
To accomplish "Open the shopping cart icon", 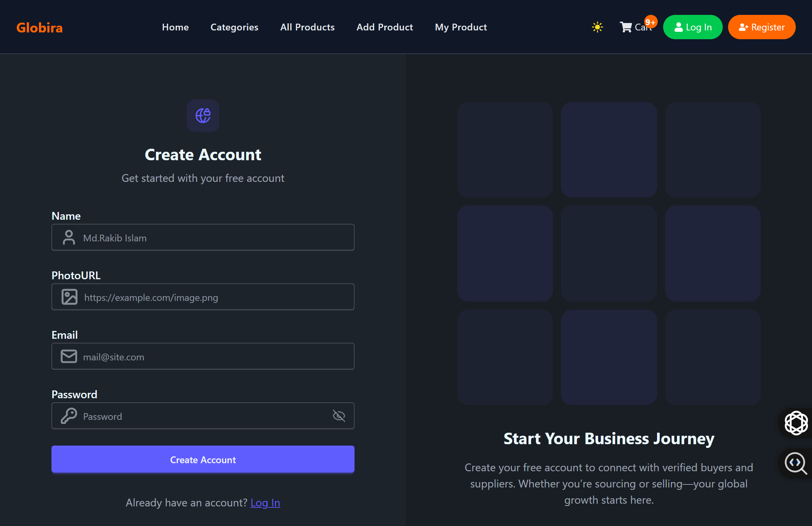I will (x=626, y=27).
